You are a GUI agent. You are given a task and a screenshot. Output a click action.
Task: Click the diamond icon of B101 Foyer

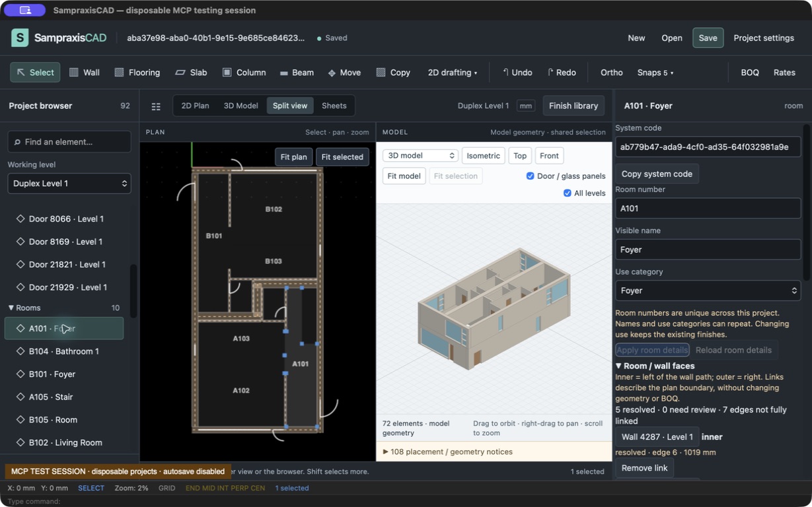[x=20, y=374]
